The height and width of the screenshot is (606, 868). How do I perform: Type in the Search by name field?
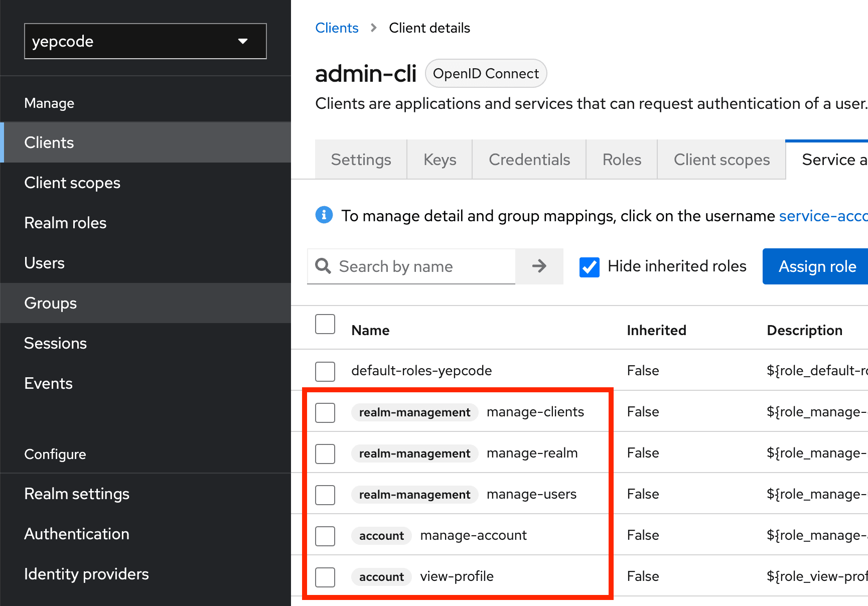(424, 266)
